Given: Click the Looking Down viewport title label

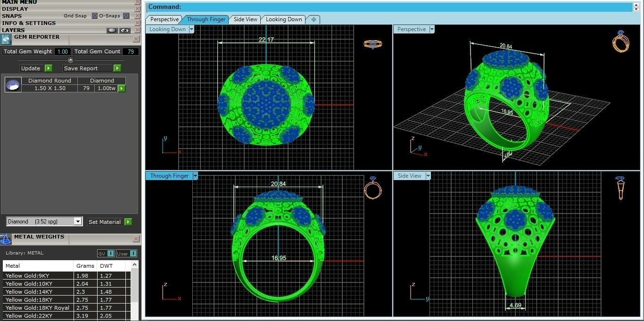Looking at the screenshot, I should point(167,29).
